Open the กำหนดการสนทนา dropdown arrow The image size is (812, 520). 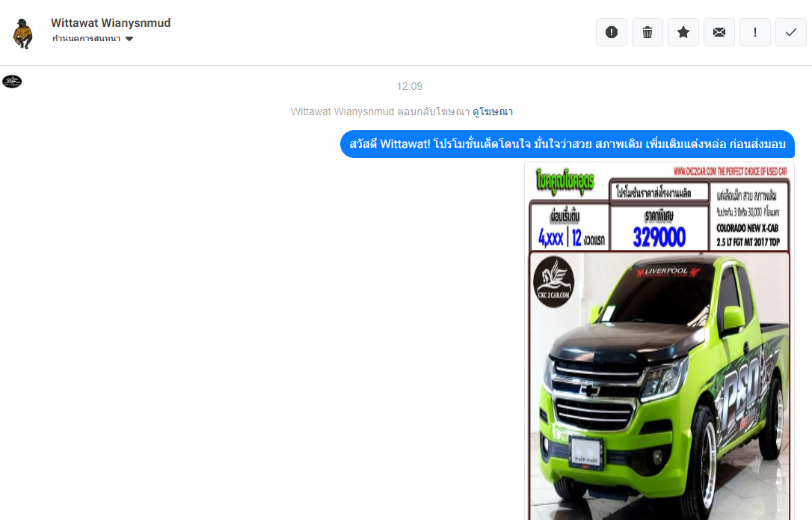pyautogui.click(x=129, y=39)
